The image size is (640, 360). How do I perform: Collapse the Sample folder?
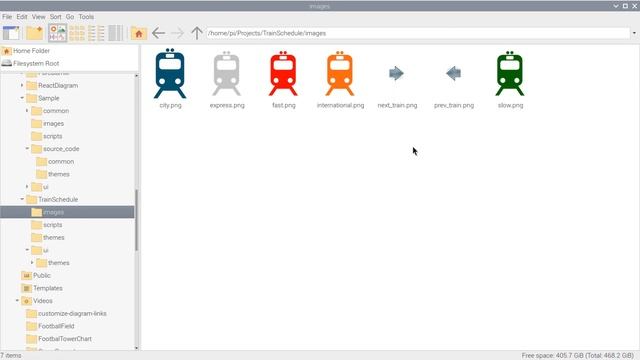(x=22, y=98)
